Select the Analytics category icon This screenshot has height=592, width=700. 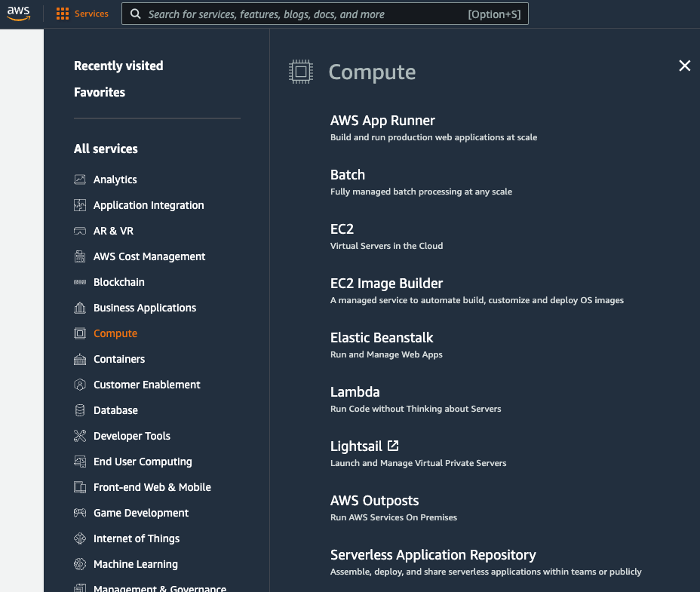point(80,179)
